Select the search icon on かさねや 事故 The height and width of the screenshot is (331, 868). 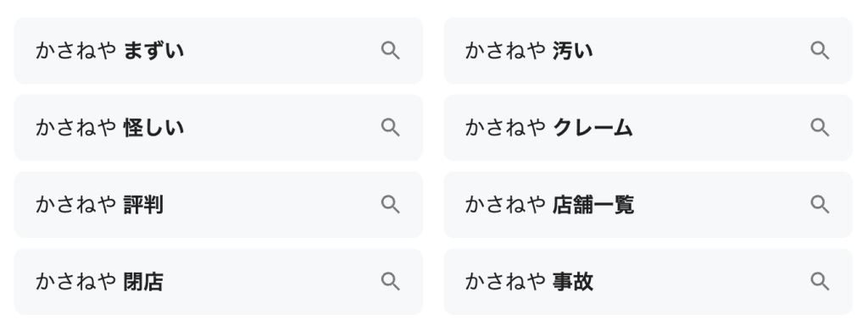pyautogui.click(x=820, y=281)
